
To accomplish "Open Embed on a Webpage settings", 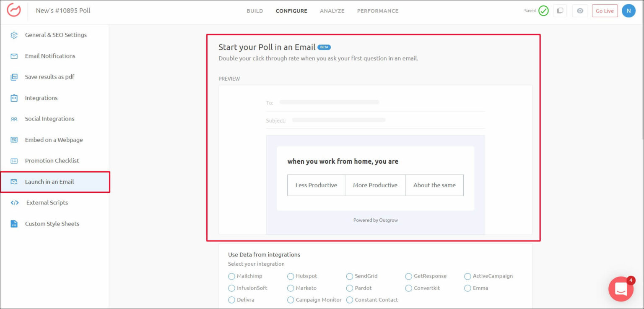I will tap(54, 140).
